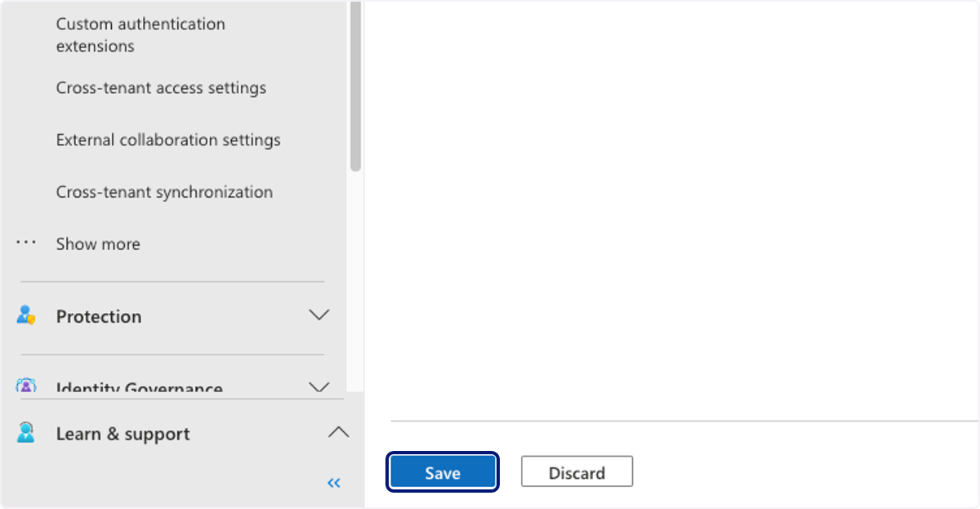The height and width of the screenshot is (509, 980).
Task: Open External collaboration settings
Action: (x=168, y=141)
